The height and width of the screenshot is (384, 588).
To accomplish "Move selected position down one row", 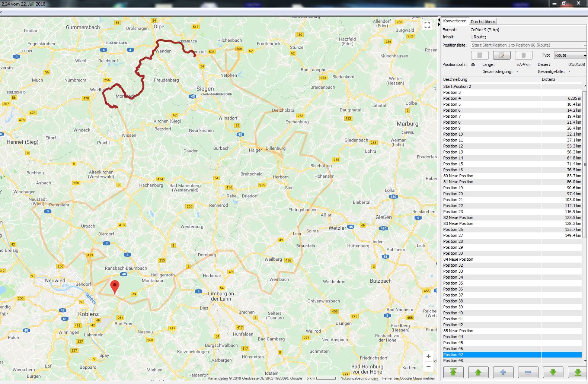I will (553, 372).
